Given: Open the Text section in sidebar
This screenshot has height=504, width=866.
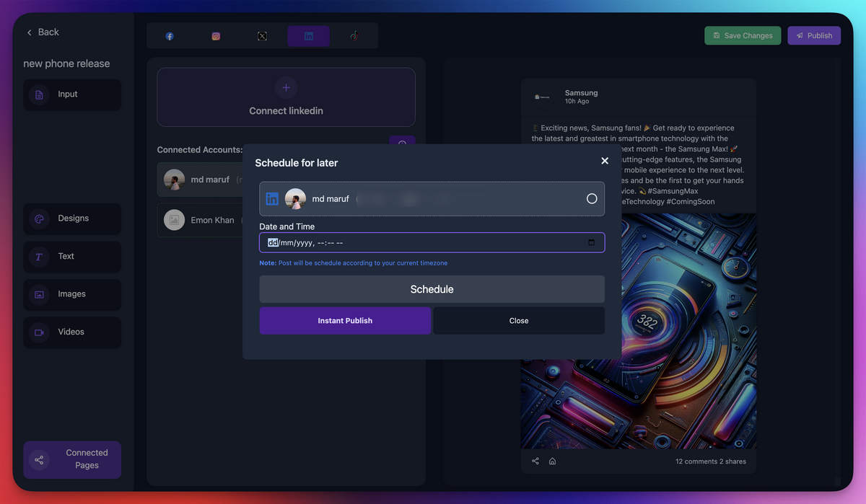Looking at the screenshot, I should [72, 257].
